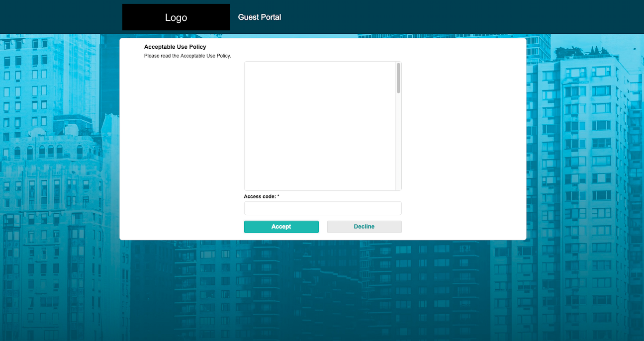Click the gray Decline rejection button
This screenshot has width=644, height=341.
364,226
